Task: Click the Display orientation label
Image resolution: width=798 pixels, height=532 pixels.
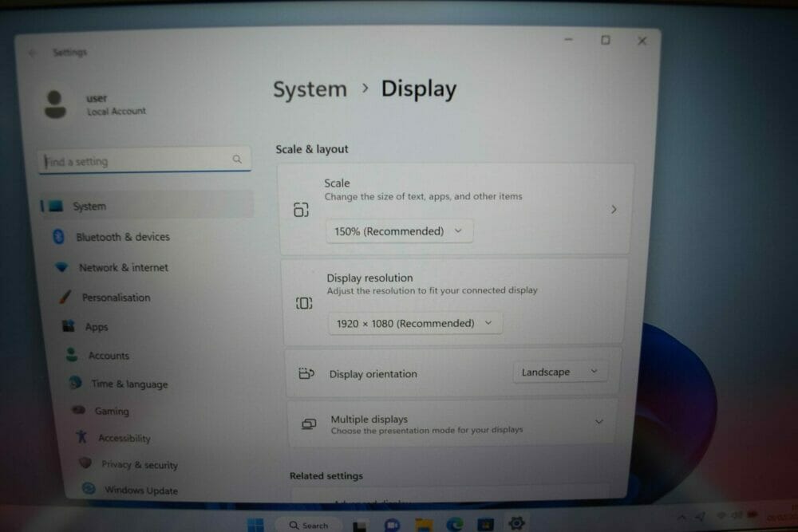Action: pyautogui.click(x=373, y=374)
